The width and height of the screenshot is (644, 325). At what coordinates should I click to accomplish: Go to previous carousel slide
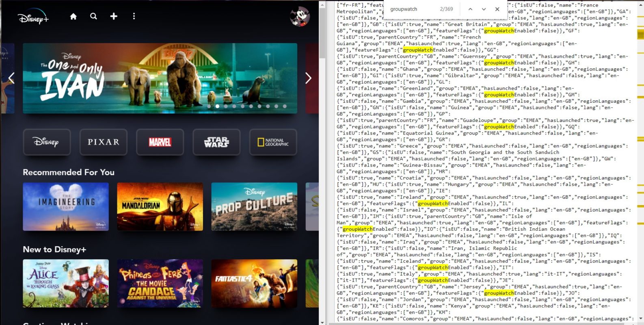coord(11,78)
